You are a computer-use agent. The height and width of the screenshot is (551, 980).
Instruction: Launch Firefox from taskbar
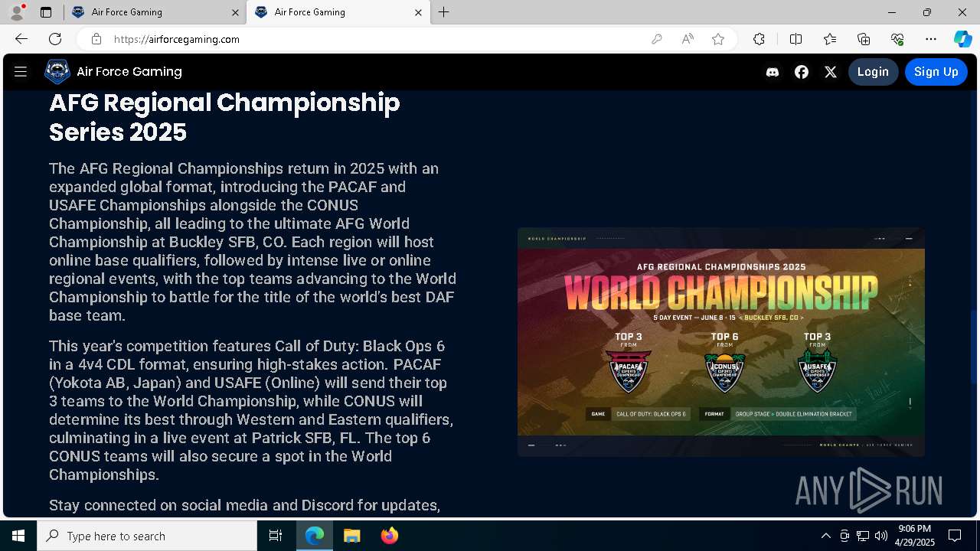[x=390, y=536]
